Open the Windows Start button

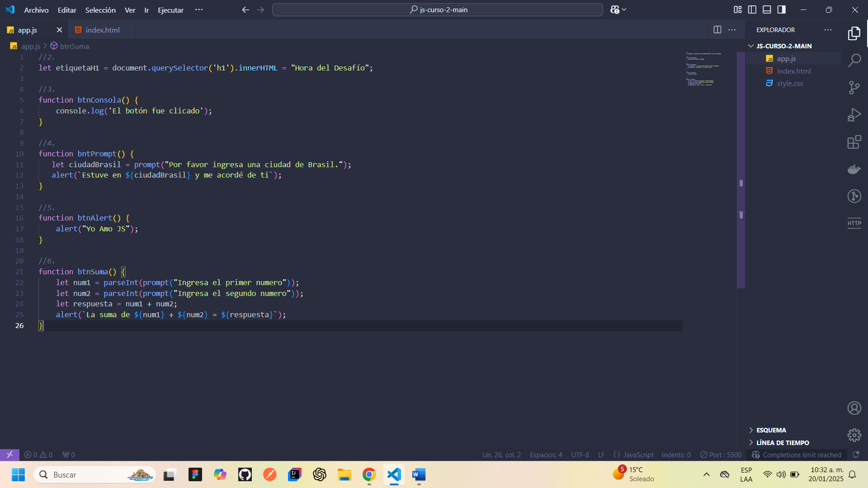[x=18, y=474]
